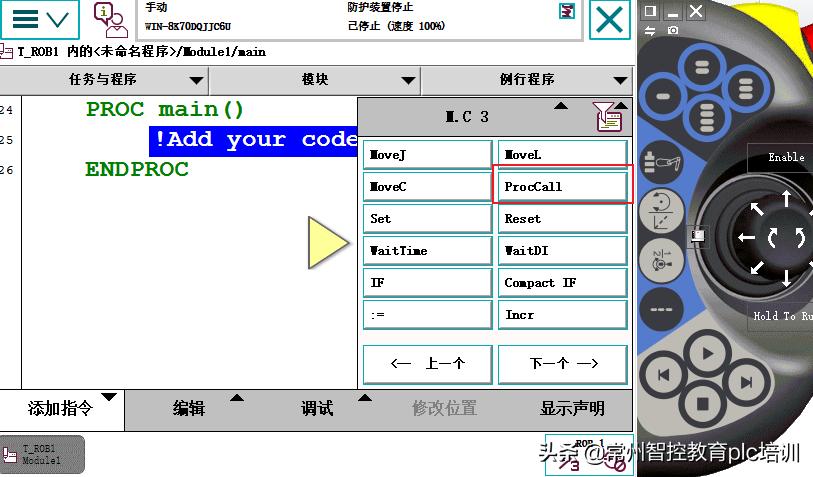Click the joystick up arrow
This screenshot has width=813, height=477.
pyautogui.click(x=787, y=199)
